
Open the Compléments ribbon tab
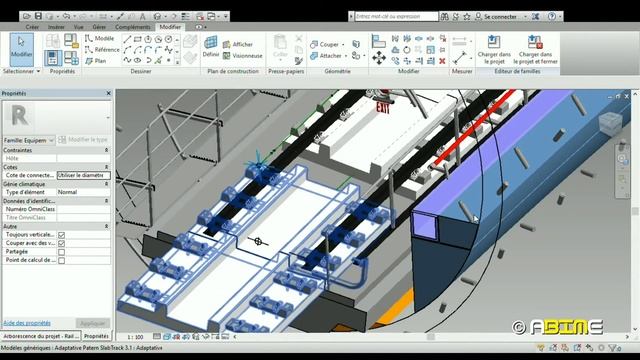[x=133, y=27]
